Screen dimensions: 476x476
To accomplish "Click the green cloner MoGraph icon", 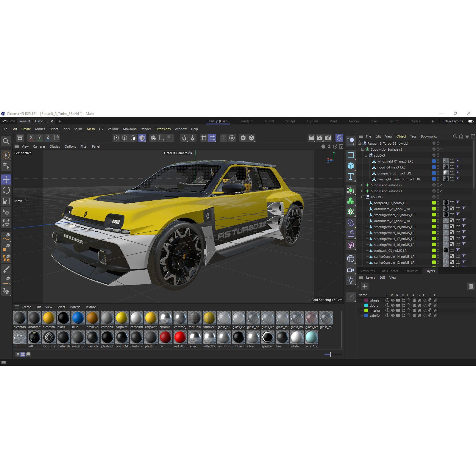I will point(351,201).
